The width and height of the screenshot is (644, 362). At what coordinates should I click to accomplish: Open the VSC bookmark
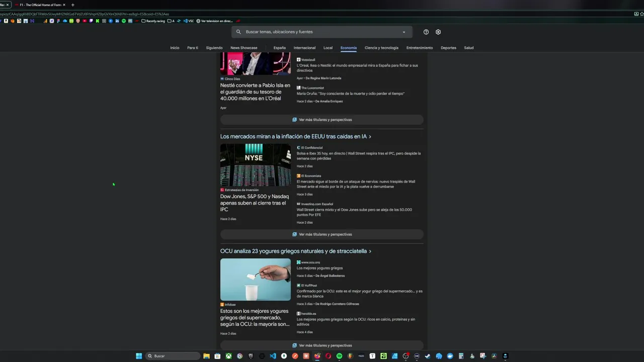tap(189, 21)
